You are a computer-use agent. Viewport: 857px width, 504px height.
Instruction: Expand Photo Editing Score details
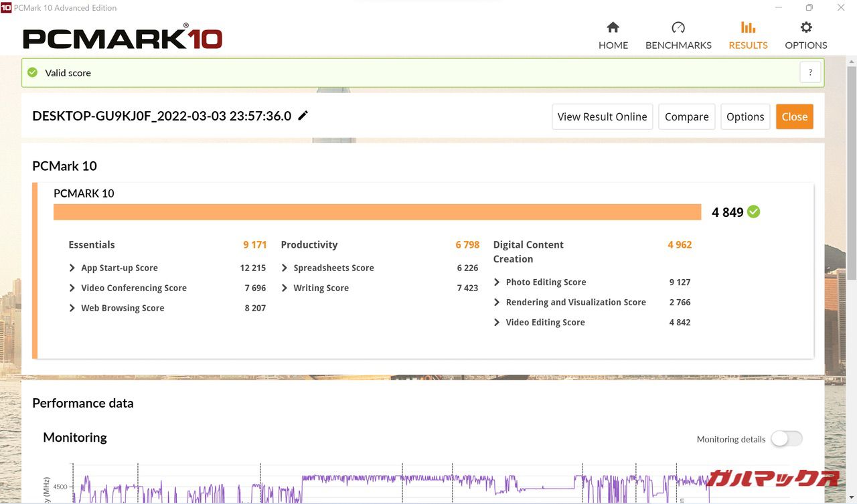(x=497, y=282)
